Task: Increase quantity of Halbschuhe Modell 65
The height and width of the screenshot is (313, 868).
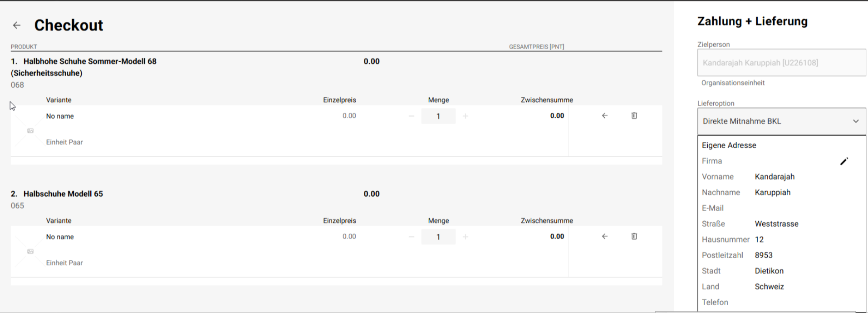Action: pyautogui.click(x=465, y=237)
